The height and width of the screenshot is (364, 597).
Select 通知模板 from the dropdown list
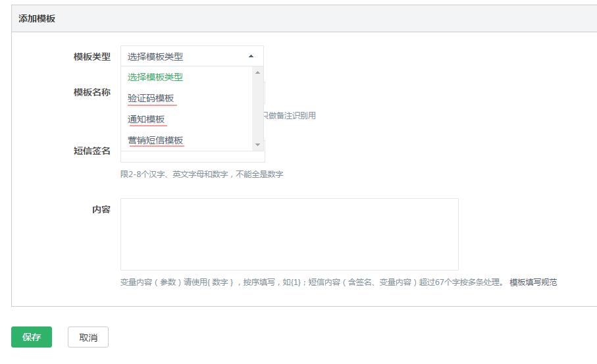pyautogui.click(x=146, y=119)
